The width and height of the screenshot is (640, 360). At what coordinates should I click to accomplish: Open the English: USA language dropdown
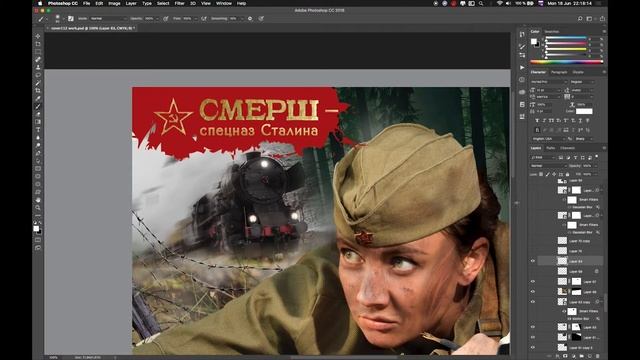(548, 139)
